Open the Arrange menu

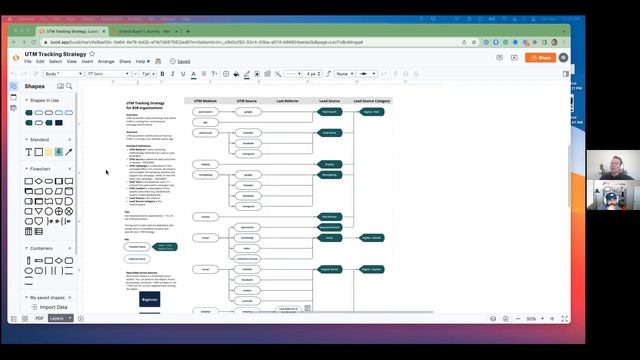[x=106, y=62]
